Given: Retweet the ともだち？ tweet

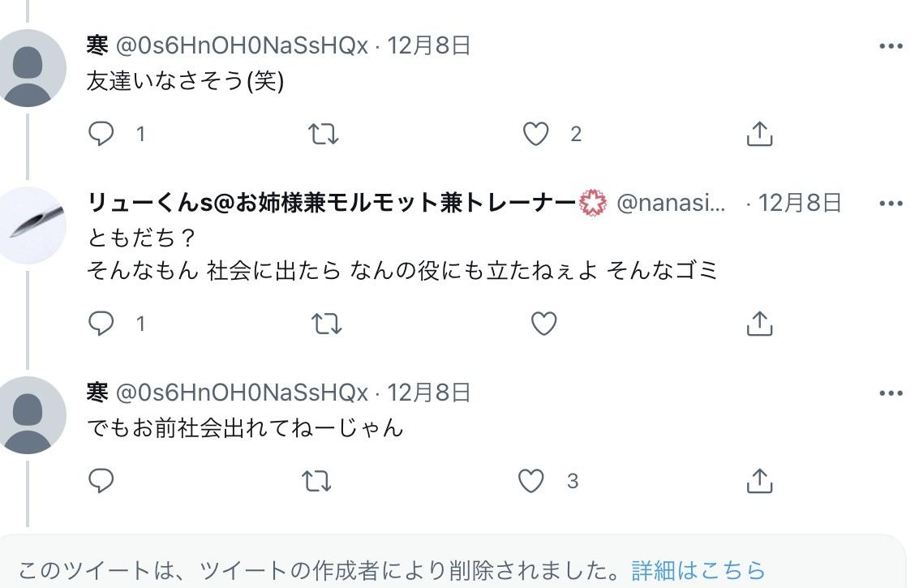Looking at the screenshot, I should (326, 324).
